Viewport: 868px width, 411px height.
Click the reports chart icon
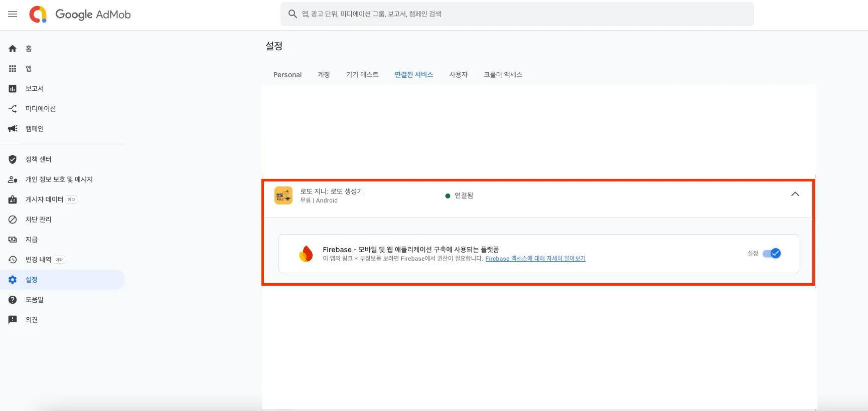point(13,89)
